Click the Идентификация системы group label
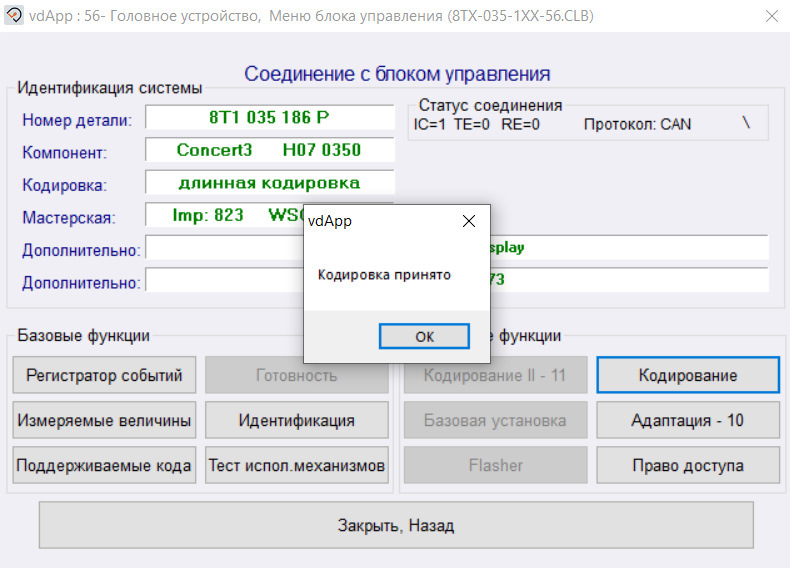This screenshot has width=790, height=568. click(x=110, y=88)
